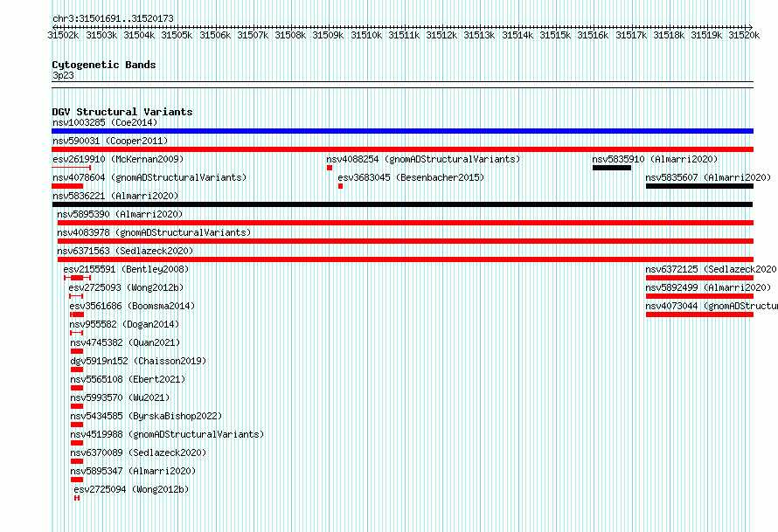Select the small red esv3683045 glyph
The image size is (778, 532).
(340, 186)
